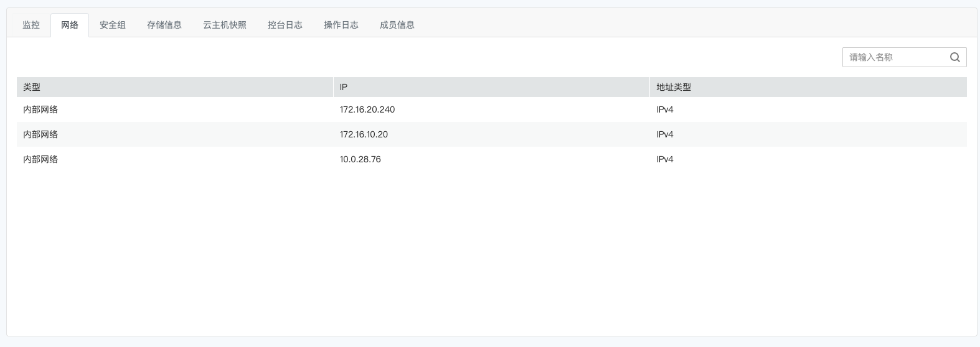Click IPv4 in the 10.0.28.76 row

(665, 159)
